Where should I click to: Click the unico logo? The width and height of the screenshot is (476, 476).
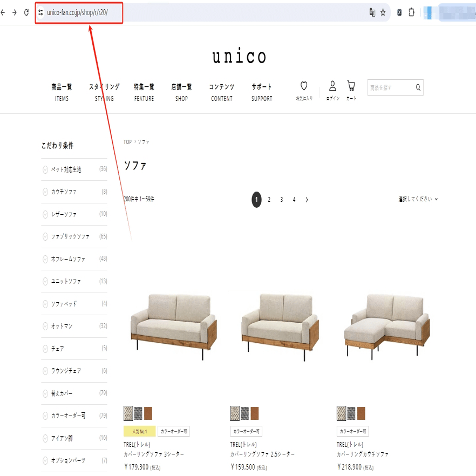coord(239,56)
